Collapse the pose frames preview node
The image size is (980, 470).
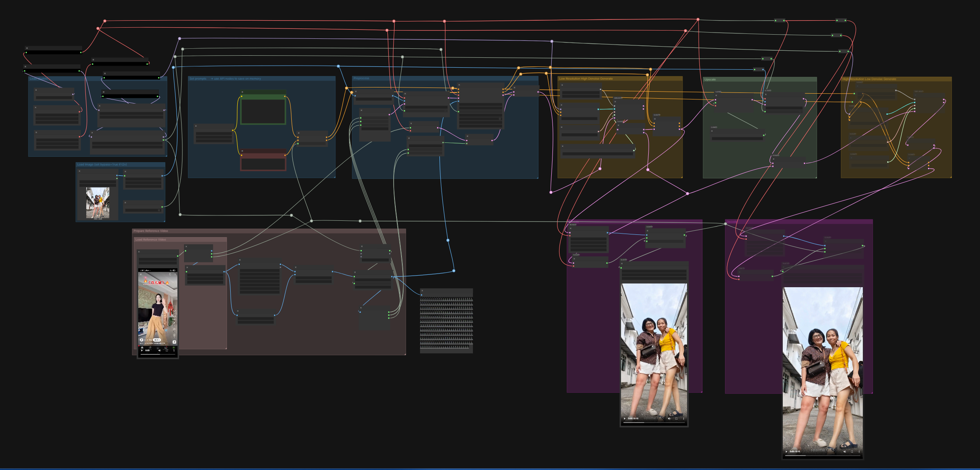coord(422,291)
